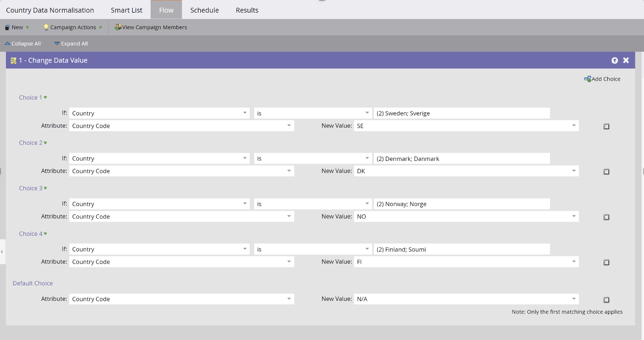
Task: Edit Sweden; Sverige values field
Action: 461,113
